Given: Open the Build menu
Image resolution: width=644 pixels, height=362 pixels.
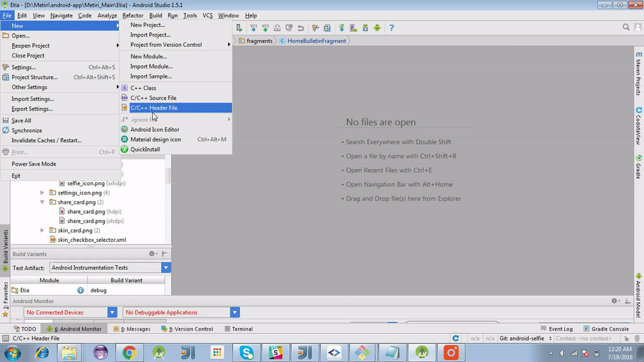Looking at the screenshot, I should (x=155, y=15).
